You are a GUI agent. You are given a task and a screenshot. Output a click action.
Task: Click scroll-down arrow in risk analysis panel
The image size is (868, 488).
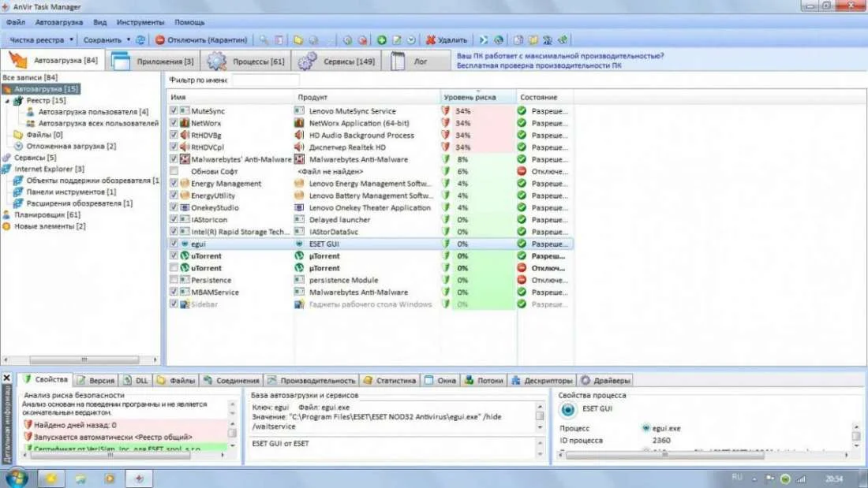[x=233, y=445]
